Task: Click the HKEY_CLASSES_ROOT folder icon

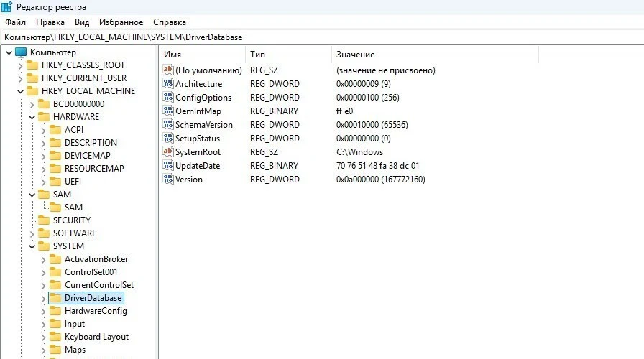Action: (x=32, y=65)
